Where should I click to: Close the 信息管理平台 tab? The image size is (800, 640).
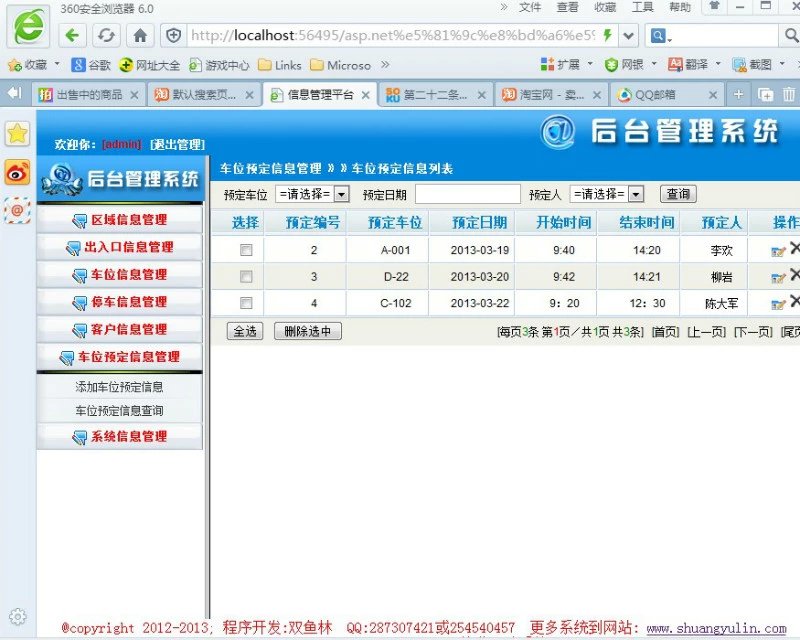coord(365,95)
